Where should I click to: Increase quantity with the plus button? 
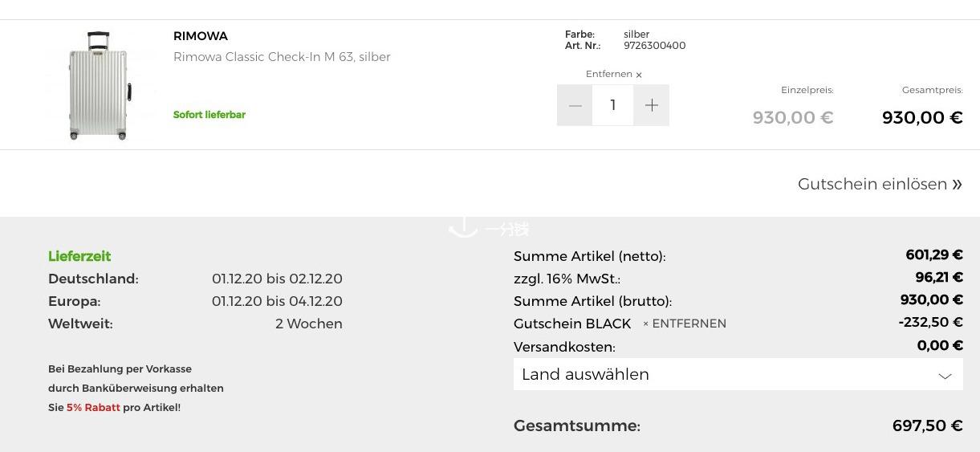(x=652, y=105)
